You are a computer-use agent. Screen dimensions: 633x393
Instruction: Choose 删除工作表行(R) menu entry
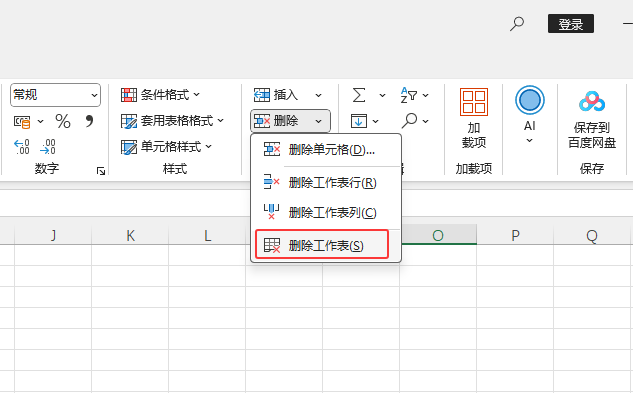(x=326, y=183)
